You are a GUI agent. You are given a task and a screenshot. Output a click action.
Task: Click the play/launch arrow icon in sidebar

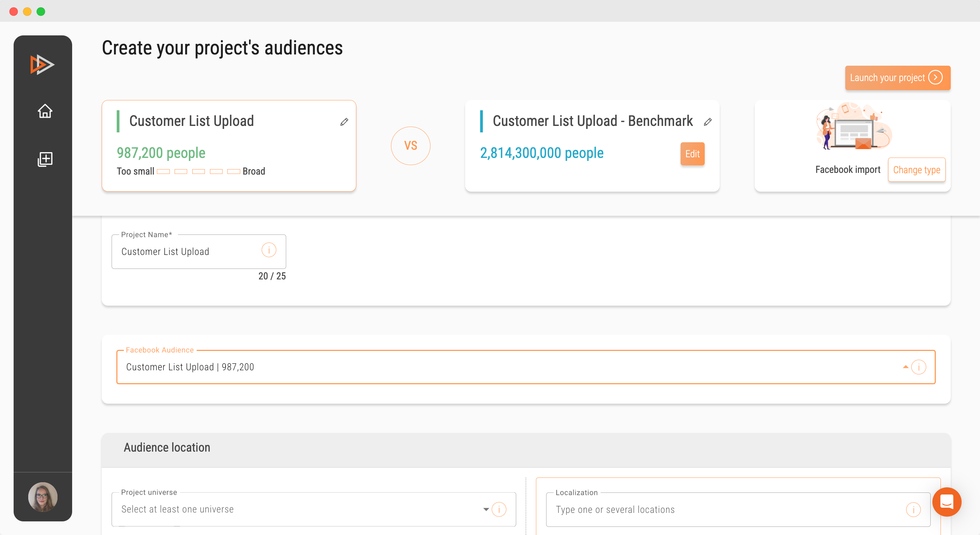(x=43, y=64)
